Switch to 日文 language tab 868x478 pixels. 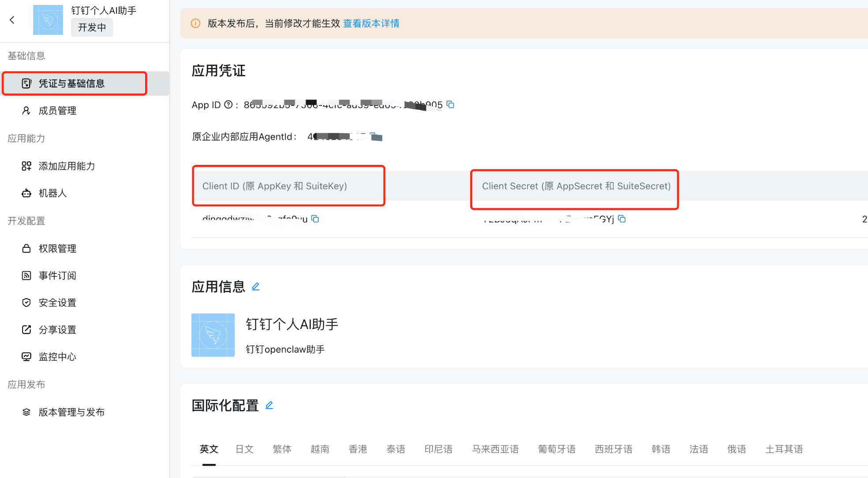[244, 449]
